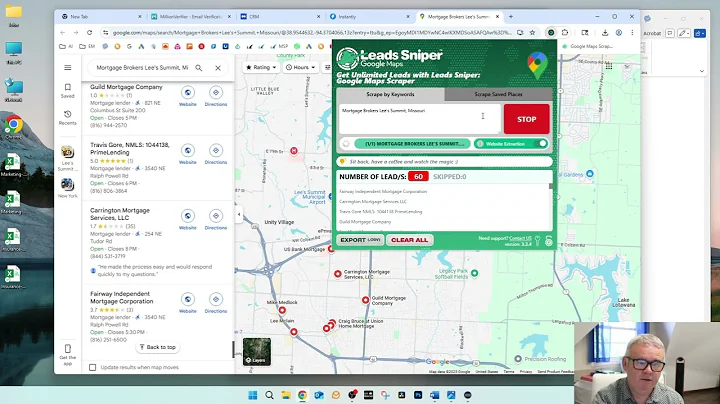
Task: Collapse the side results panel arrow
Action: [239, 214]
